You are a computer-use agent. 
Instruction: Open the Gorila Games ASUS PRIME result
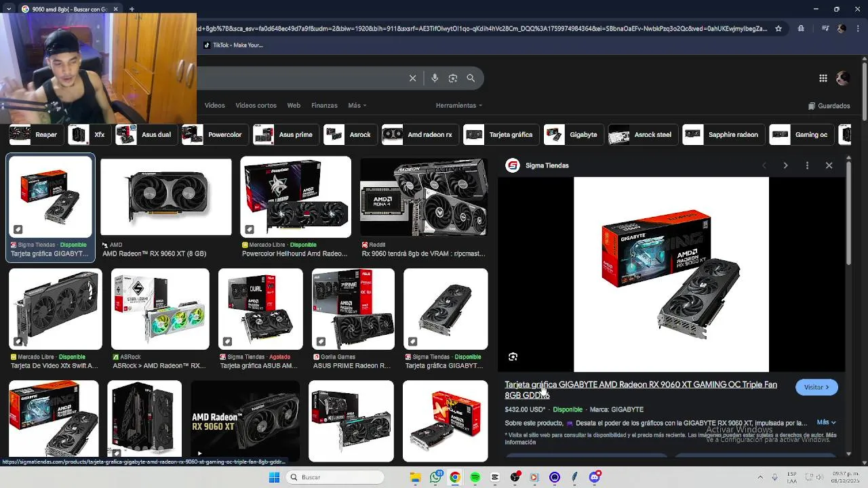tap(353, 310)
